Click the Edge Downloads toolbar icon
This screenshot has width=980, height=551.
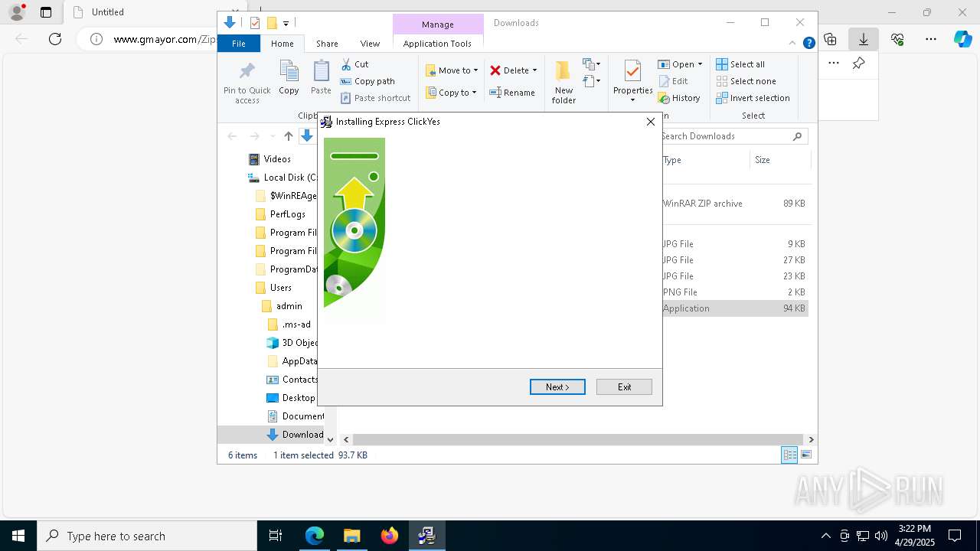pyautogui.click(x=864, y=39)
